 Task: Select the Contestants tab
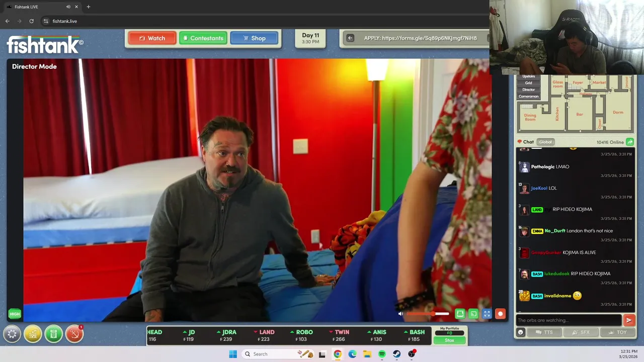coord(203,38)
